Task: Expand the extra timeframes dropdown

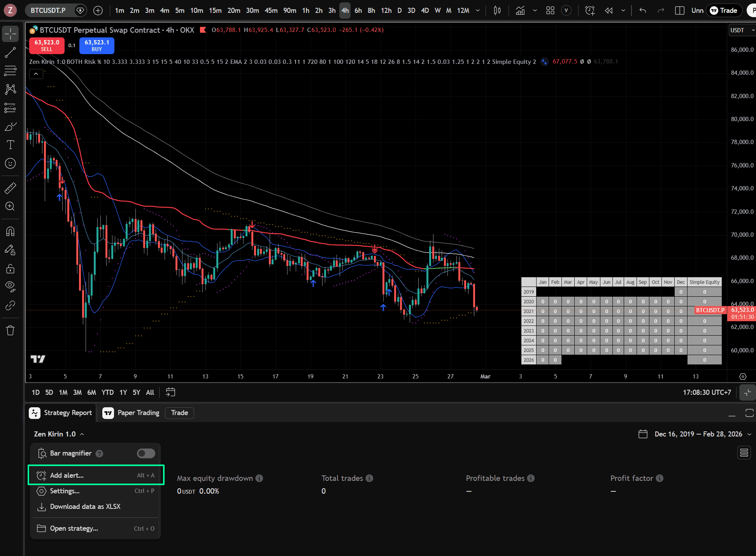Action: point(477,11)
